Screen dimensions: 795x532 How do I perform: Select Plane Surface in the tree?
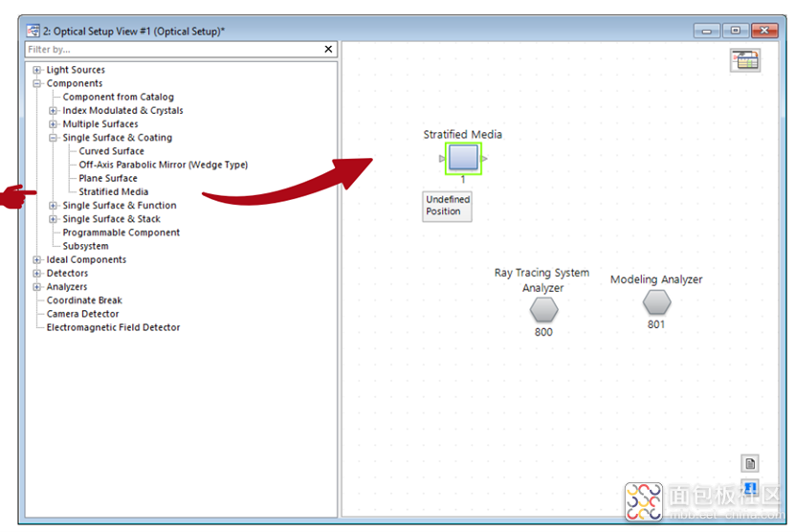(108, 179)
